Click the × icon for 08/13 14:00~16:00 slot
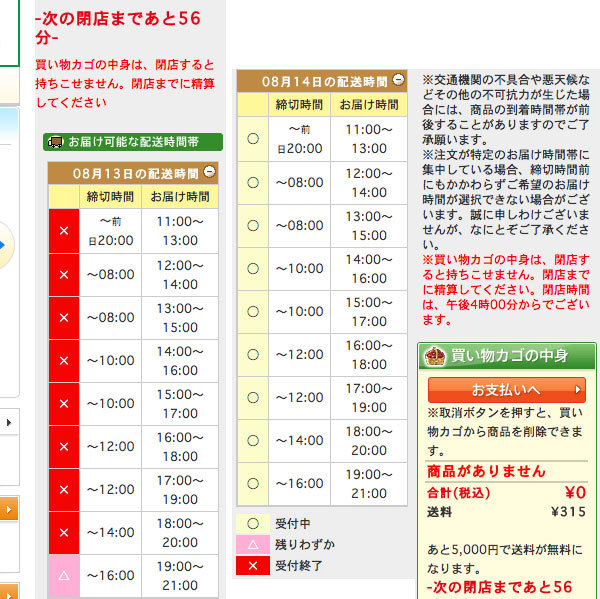This screenshot has height=599, width=600. (x=64, y=361)
